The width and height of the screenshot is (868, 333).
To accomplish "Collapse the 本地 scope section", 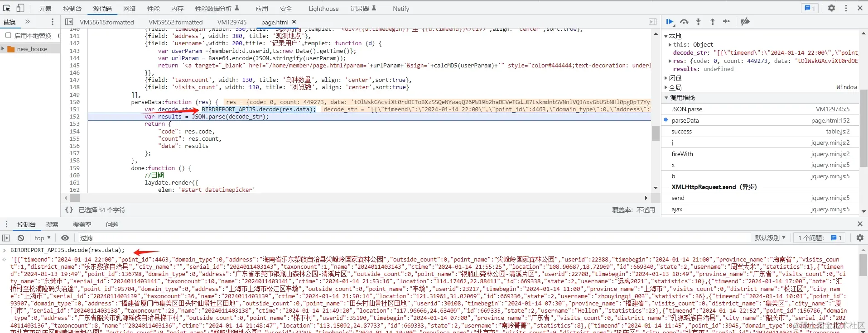I will (x=666, y=36).
